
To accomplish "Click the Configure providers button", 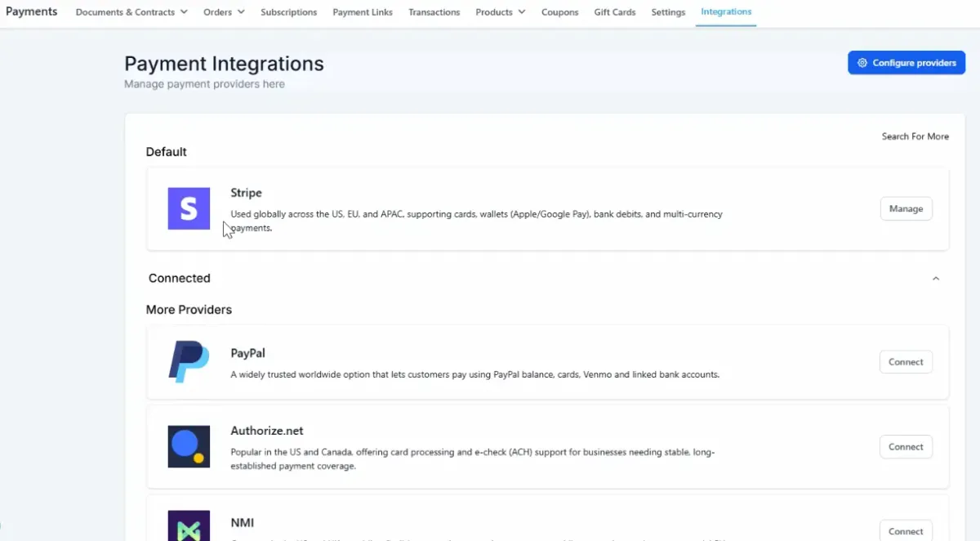I will click(906, 63).
